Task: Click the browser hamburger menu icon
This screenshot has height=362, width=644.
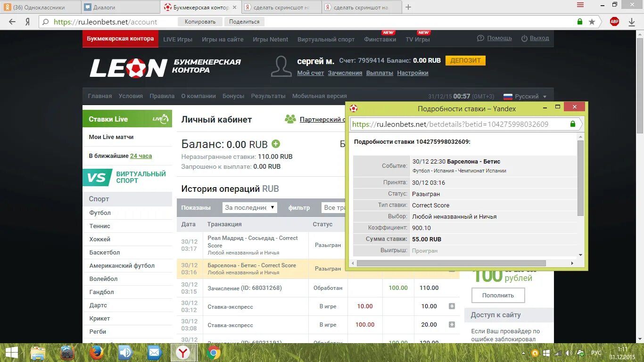Action: point(579,4)
